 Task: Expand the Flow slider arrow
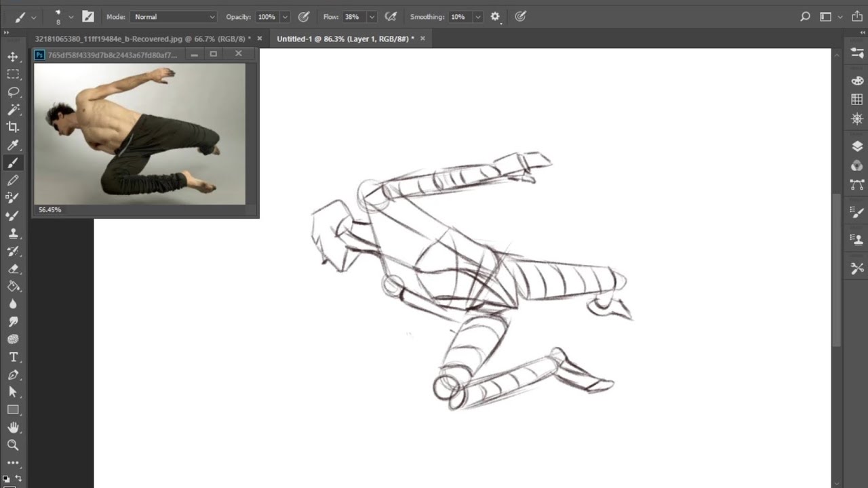[x=372, y=17]
